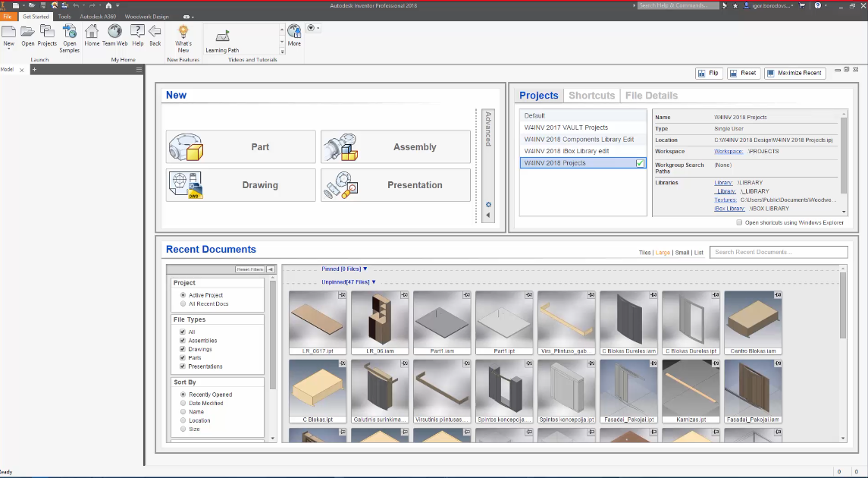Image resolution: width=868 pixels, height=478 pixels.
Task: Click the filters panel scrollbar
Action: 272,335
